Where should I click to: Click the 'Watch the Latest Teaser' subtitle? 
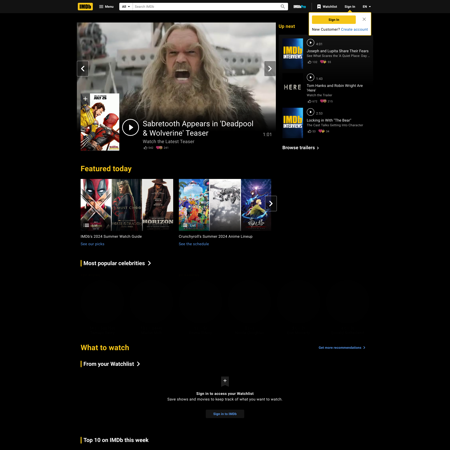tap(168, 142)
